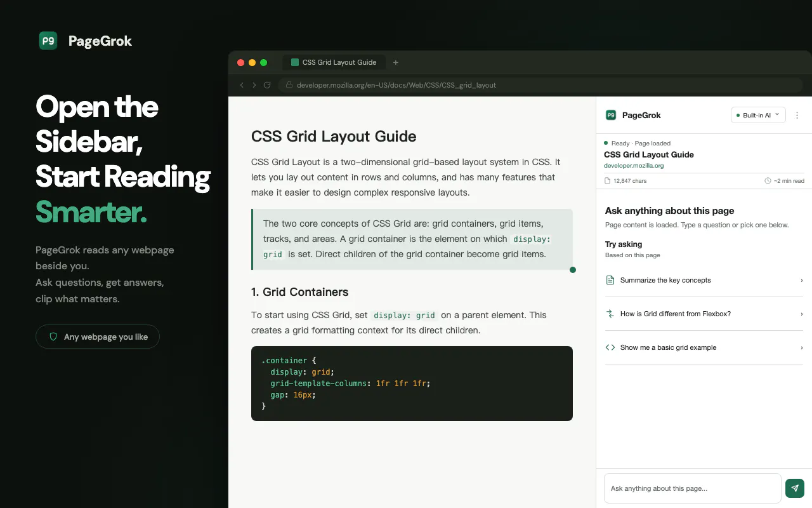Click the PageGrok logo in the sidebar header

pyautogui.click(x=611, y=115)
